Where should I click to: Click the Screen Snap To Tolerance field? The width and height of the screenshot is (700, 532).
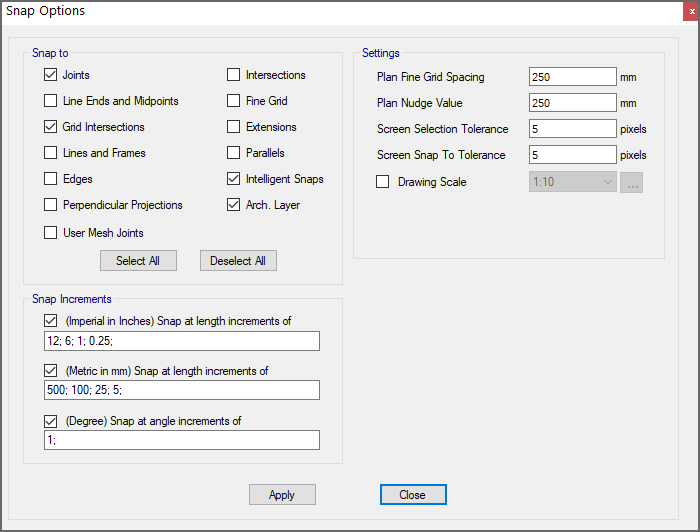point(572,155)
